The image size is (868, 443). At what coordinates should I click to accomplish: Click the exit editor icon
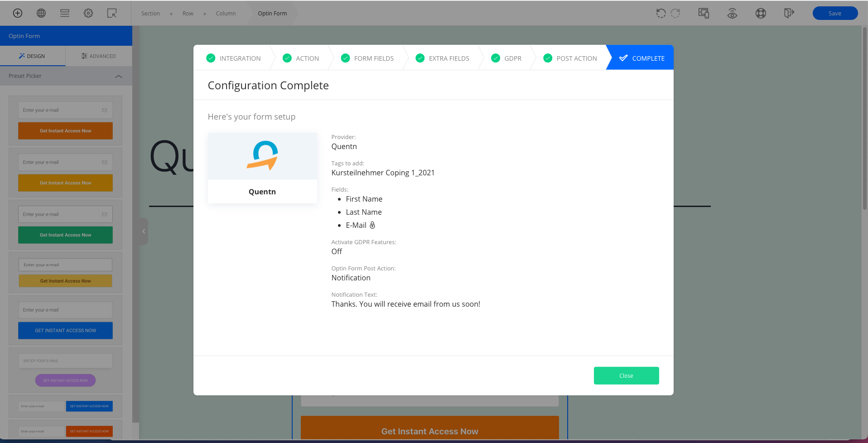(789, 13)
